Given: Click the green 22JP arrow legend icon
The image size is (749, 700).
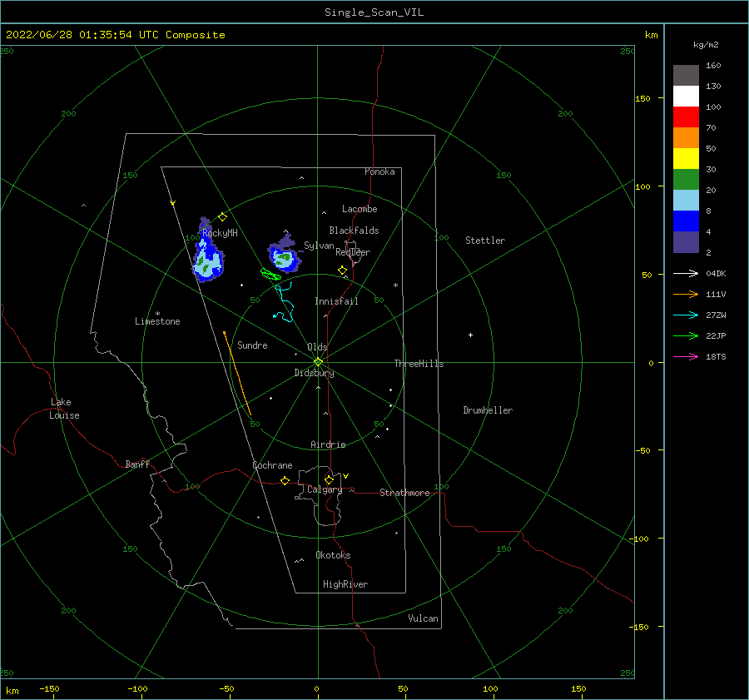Looking at the screenshot, I should click(686, 336).
